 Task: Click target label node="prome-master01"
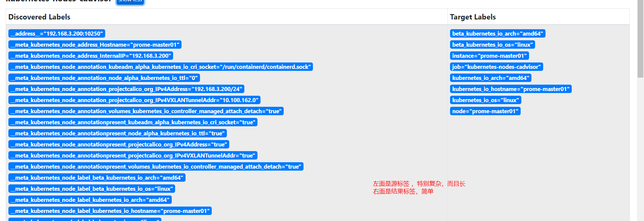[485, 111]
